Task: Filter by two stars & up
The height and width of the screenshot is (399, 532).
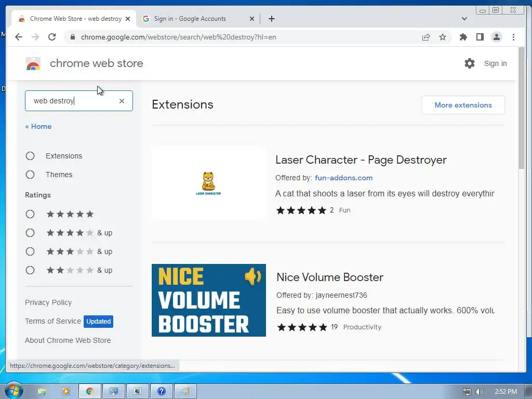Action: (x=30, y=270)
